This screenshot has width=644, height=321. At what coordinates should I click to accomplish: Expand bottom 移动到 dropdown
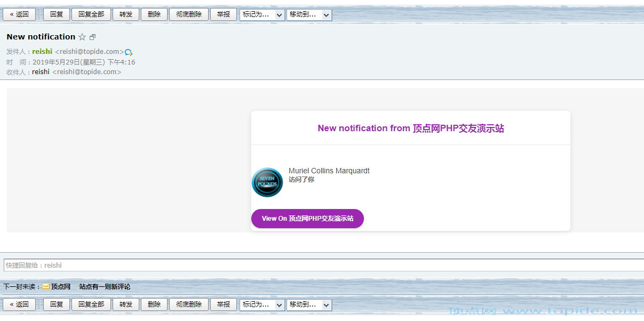click(309, 305)
